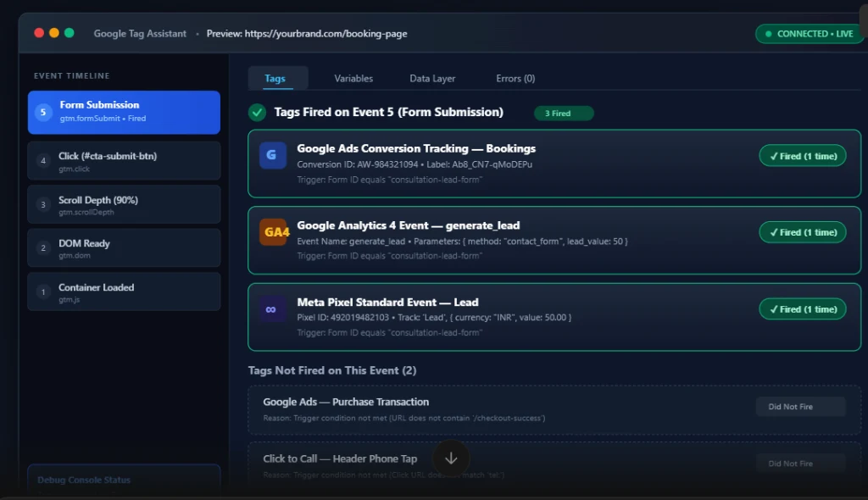Image resolution: width=868 pixels, height=500 pixels.
Task: Click the red close window button
Action: click(39, 33)
